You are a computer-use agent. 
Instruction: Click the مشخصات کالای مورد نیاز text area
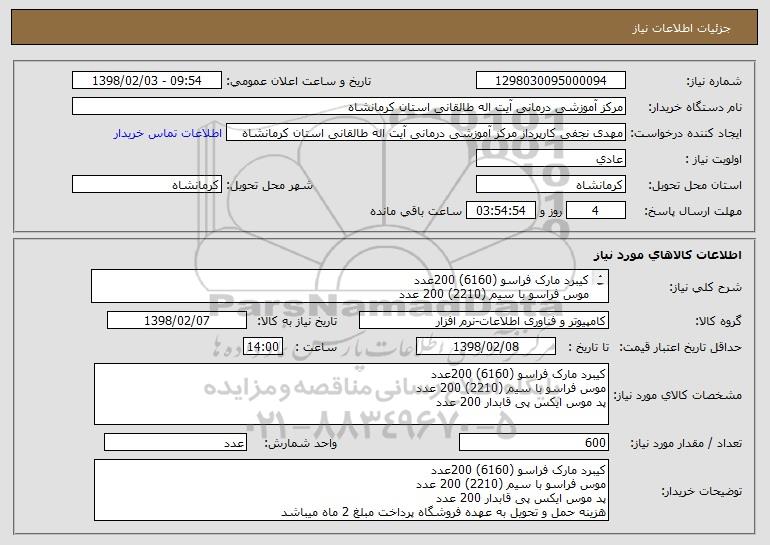pos(351,394)
